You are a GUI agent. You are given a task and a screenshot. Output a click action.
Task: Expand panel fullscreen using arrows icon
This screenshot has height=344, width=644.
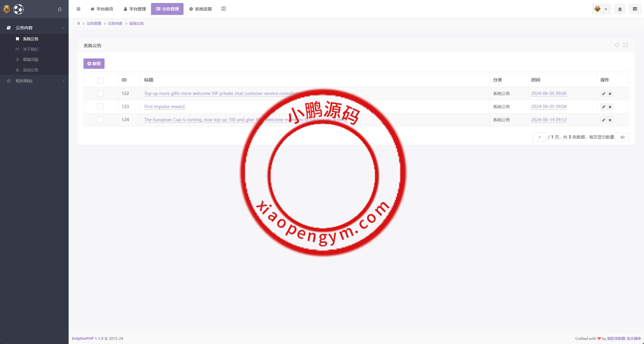626,45
